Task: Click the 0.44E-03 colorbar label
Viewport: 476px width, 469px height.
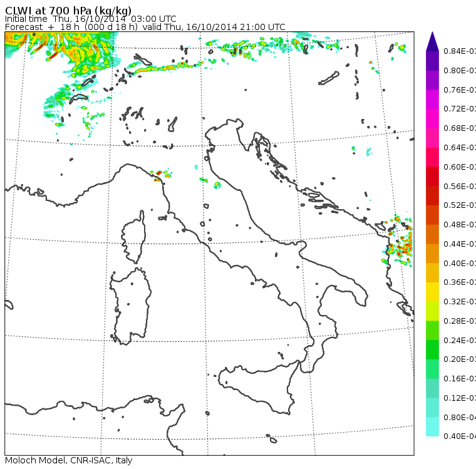Action: click(x=460, y=244)
